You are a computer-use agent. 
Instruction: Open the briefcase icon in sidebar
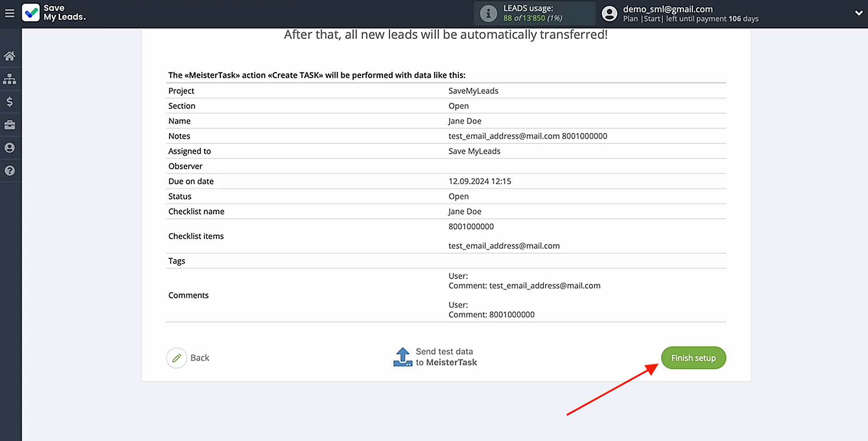point(9,125)
